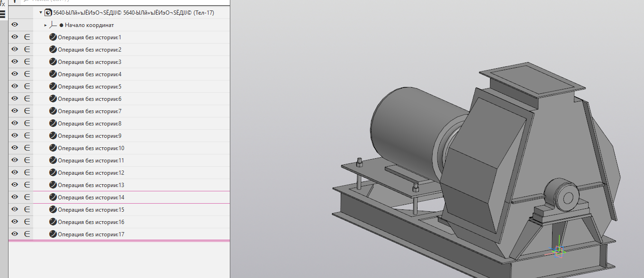Image resolution: width=644 pixels, height=278 pixels.
Task: Click the part document icon at tree root
Action: point(48,13)
